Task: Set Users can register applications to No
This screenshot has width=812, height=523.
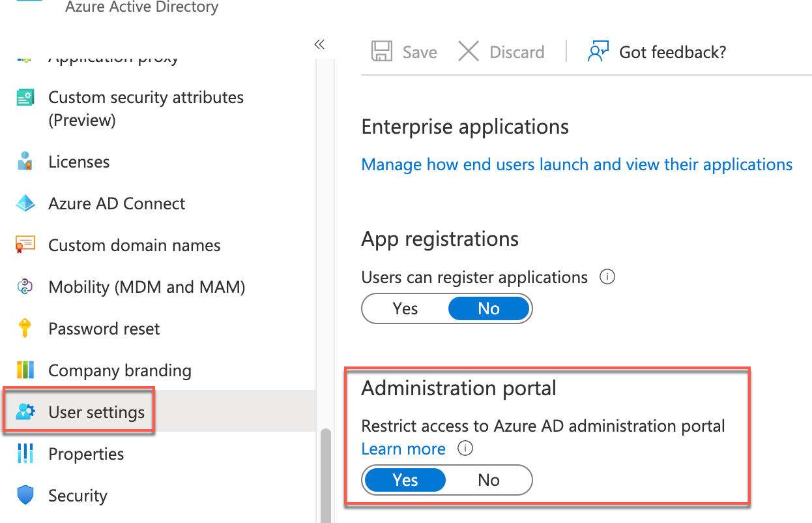Action: point(489,308)
